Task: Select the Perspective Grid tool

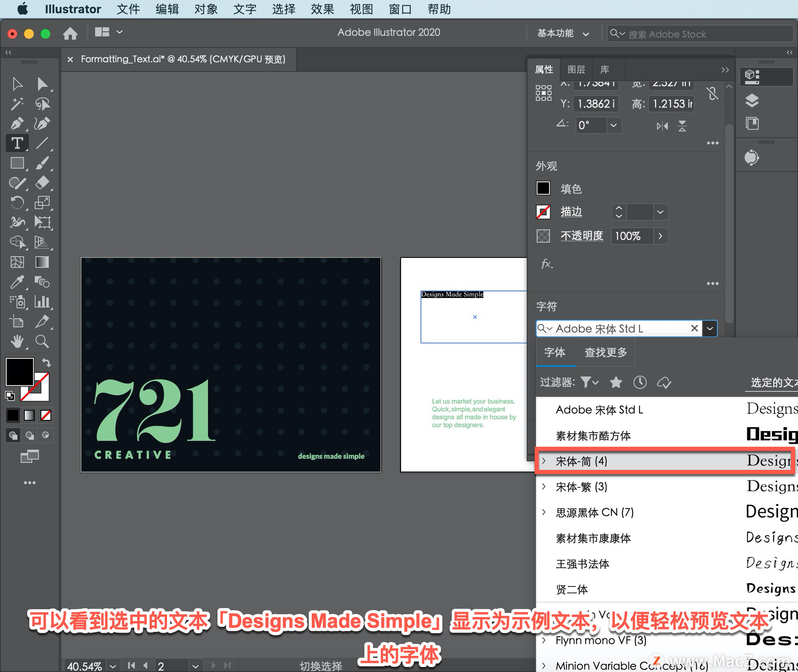Action: (42, 242)
